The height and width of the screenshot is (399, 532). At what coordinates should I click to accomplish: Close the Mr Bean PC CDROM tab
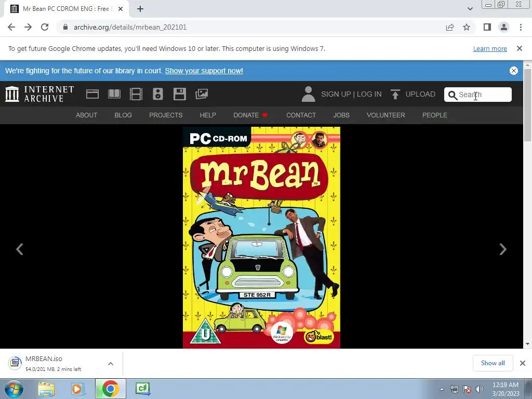pos(121,9)
